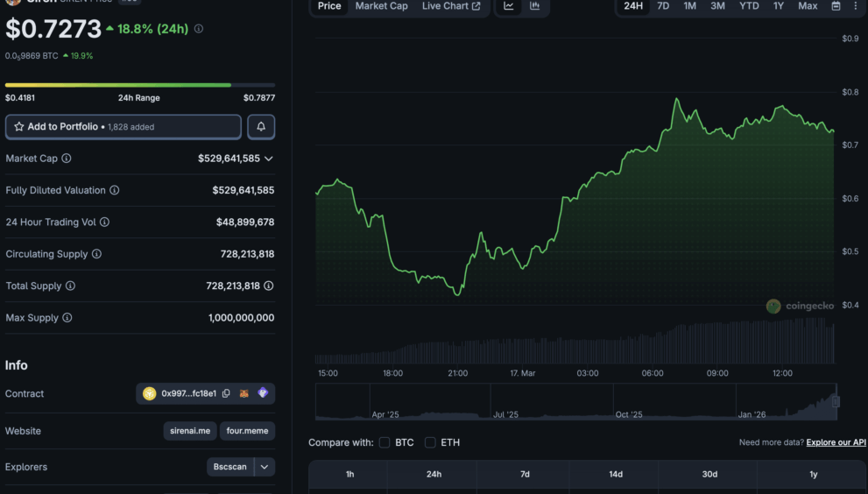
Task: Click the sirenai.me website link
Action: pos(189,431)
